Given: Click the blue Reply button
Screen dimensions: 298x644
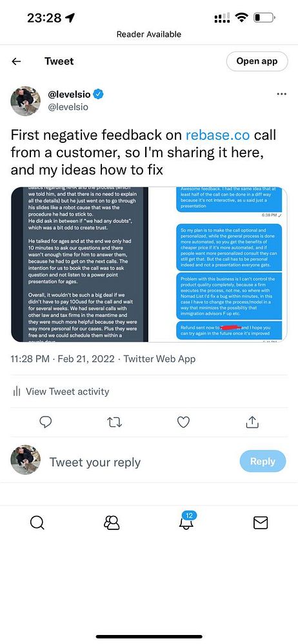Looking at the screenshot, I should click(263, 461).
